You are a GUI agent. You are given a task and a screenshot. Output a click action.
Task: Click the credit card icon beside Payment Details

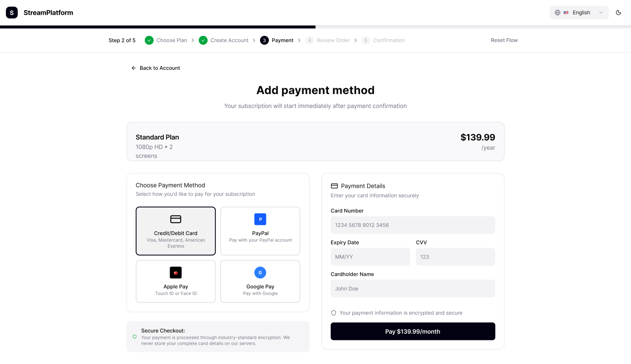pos(334,186)
